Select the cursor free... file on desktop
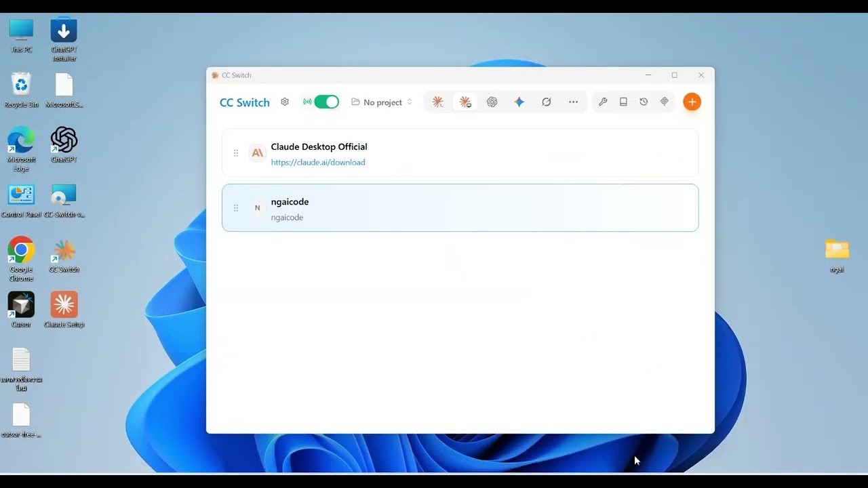This screenshot has height=488, width=868. click(x=21, y=421)
